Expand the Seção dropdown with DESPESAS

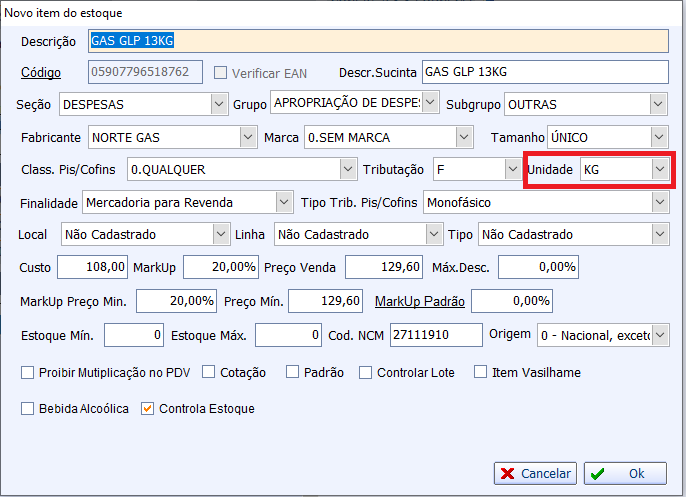[219, 103]
